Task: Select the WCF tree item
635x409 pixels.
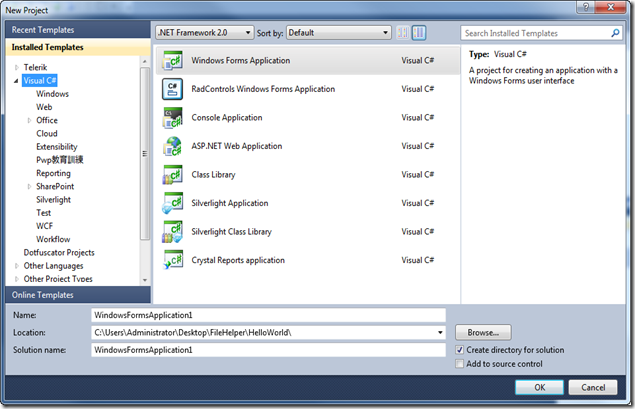Action: [x=44, y=226]
